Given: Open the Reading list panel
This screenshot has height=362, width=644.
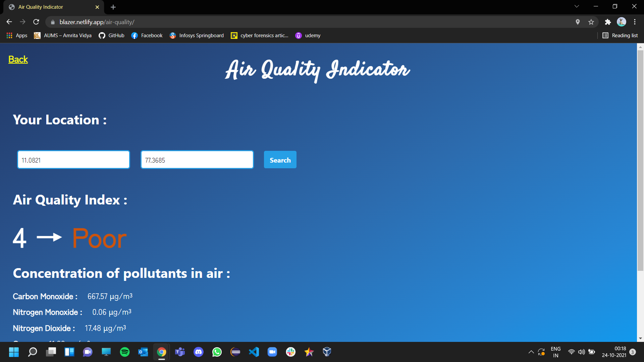Looking at the screenshot, I should 620,36.
